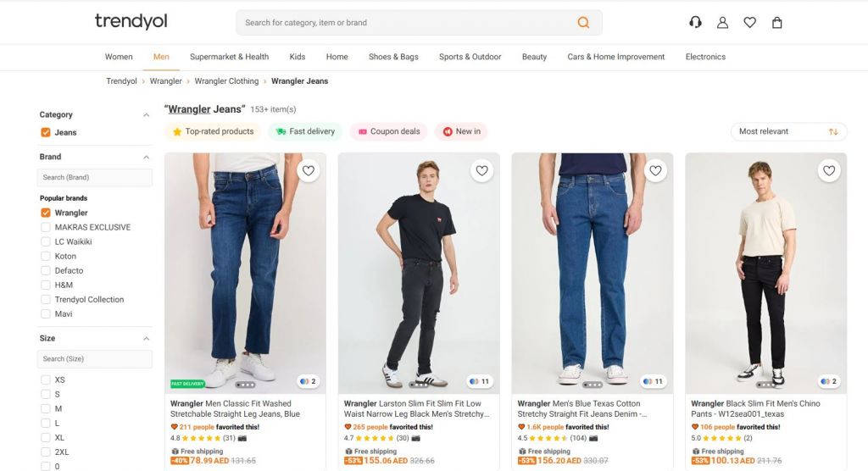The width and height of the screenshot is (868, 471).
Task: Open the shopping bag cart icon
Action: [x=776, y=23]
